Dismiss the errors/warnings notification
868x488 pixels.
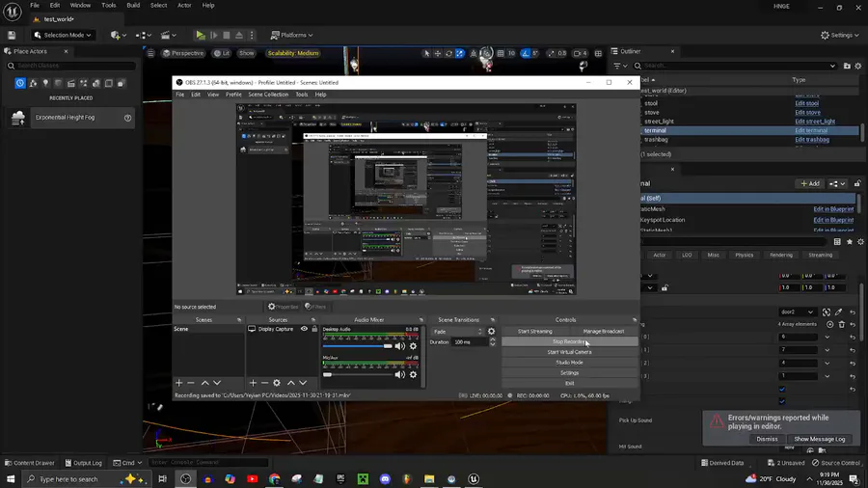(x=767, y=439)
